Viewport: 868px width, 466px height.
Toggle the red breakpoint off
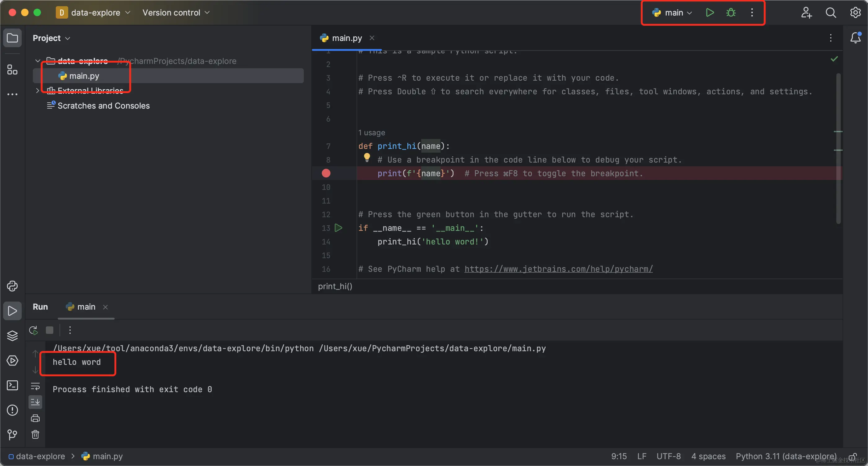(x=326, y=173)
